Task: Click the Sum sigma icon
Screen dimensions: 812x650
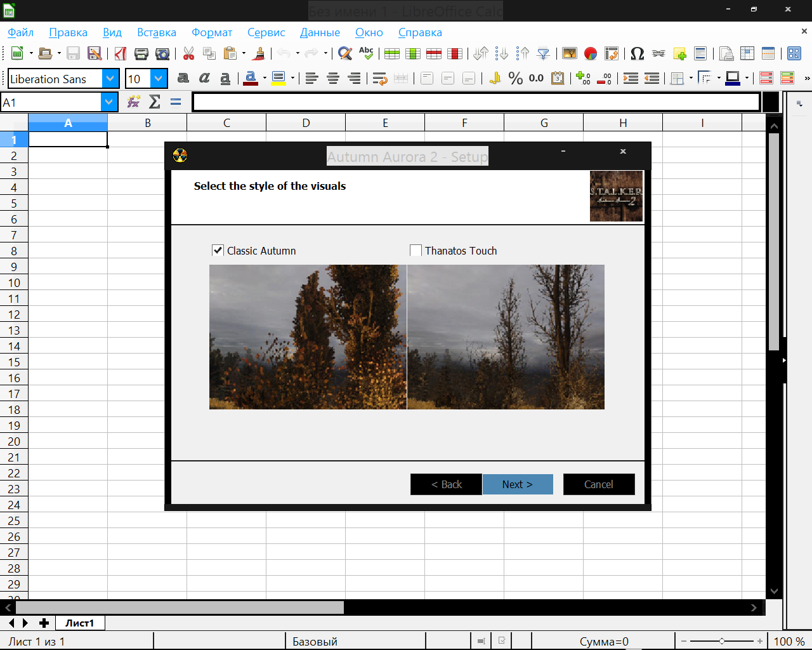Action: 154,102
